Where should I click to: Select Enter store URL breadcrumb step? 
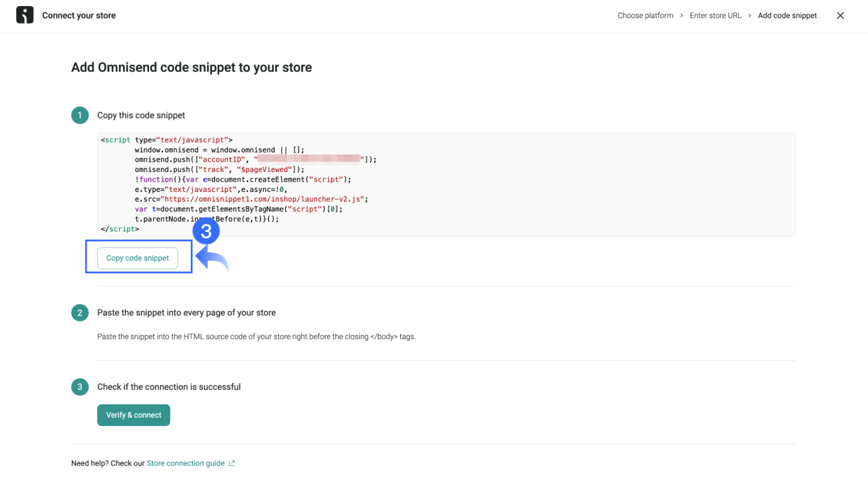click(715, 15)
